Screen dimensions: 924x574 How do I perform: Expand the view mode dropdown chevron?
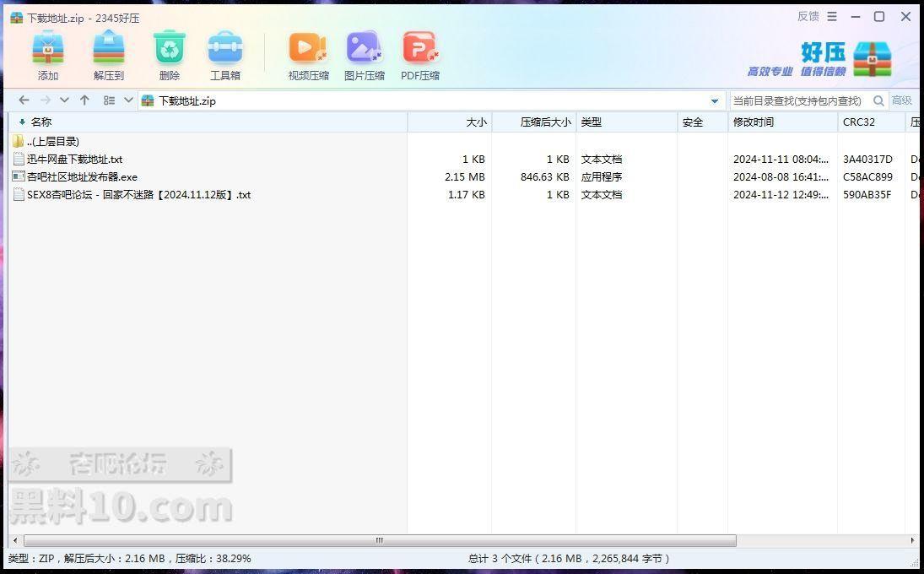[x=128, y=100]
